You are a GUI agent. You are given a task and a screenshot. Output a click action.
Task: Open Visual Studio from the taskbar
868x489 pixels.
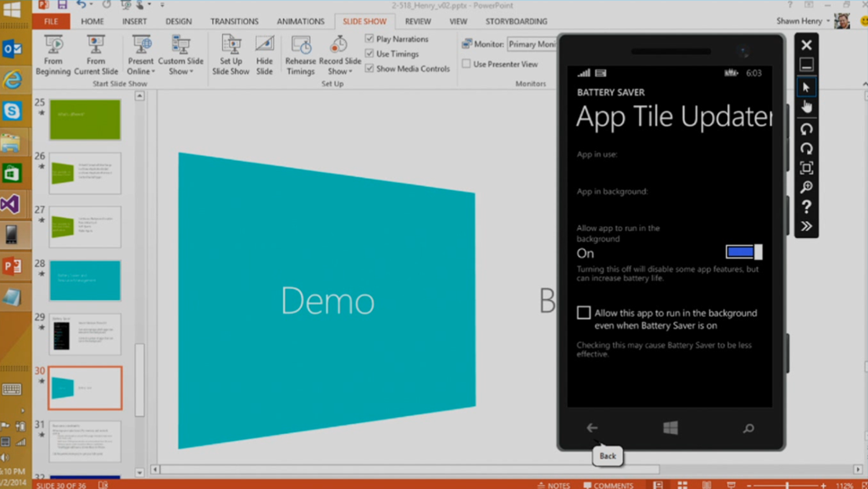point(11,204)
